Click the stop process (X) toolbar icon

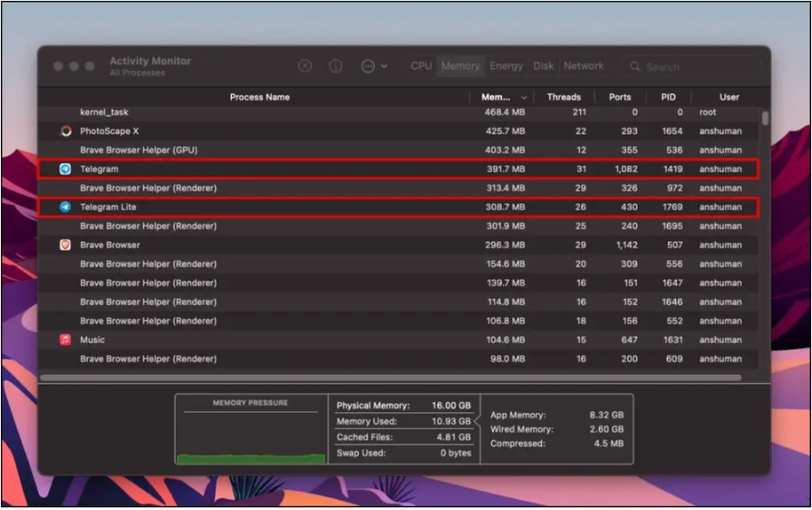coord(305,66)
